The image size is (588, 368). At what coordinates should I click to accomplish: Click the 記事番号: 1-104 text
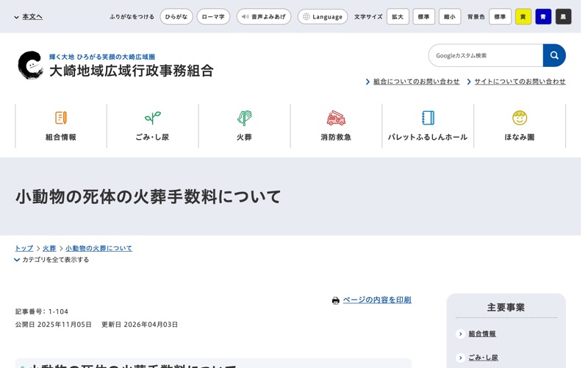[42, 311]
